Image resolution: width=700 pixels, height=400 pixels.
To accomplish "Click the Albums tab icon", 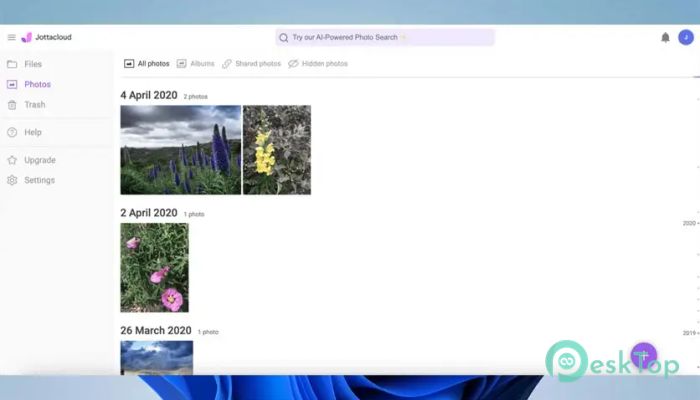I will 181,63.
